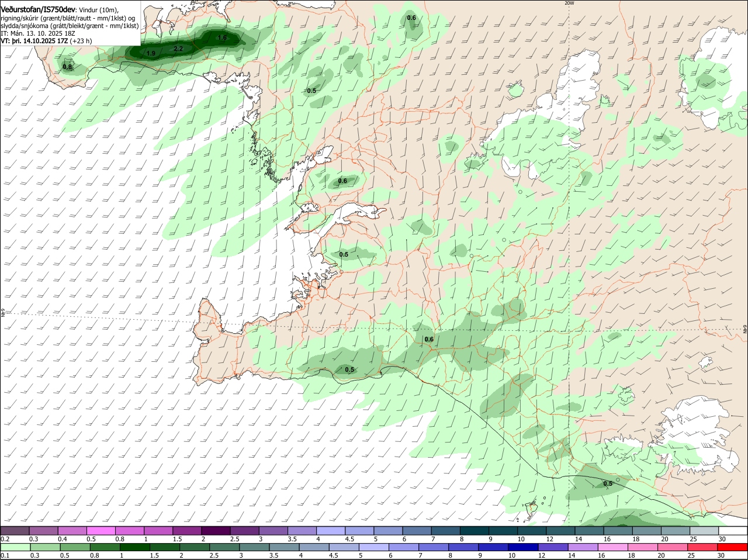Select the red-pink 25–30 swatch in lower legend
748x560 pixels.
point(702,547)
